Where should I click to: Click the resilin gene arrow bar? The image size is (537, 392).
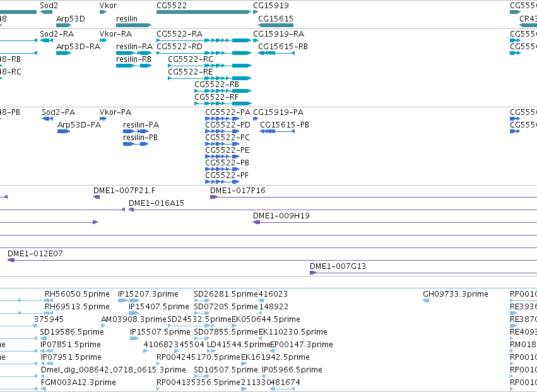pyautogui.click(x=134, y=25)
